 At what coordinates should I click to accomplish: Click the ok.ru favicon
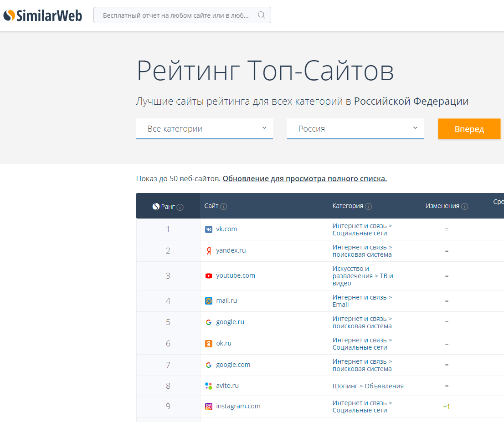pos(209,344)
